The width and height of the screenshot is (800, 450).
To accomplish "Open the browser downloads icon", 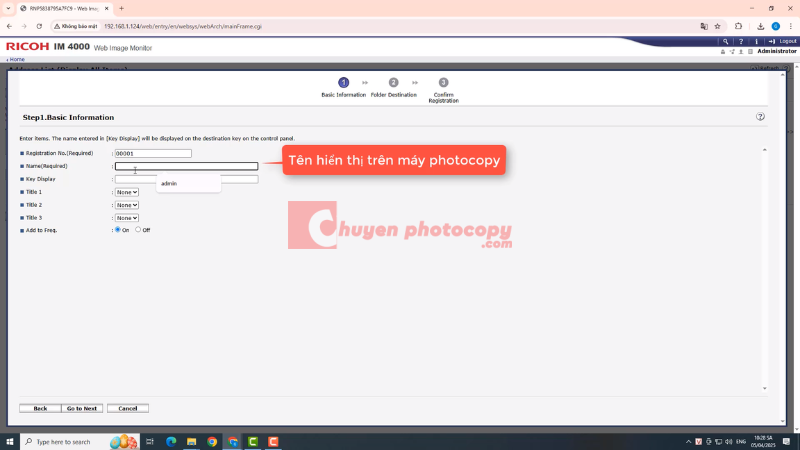I will 760,27.
